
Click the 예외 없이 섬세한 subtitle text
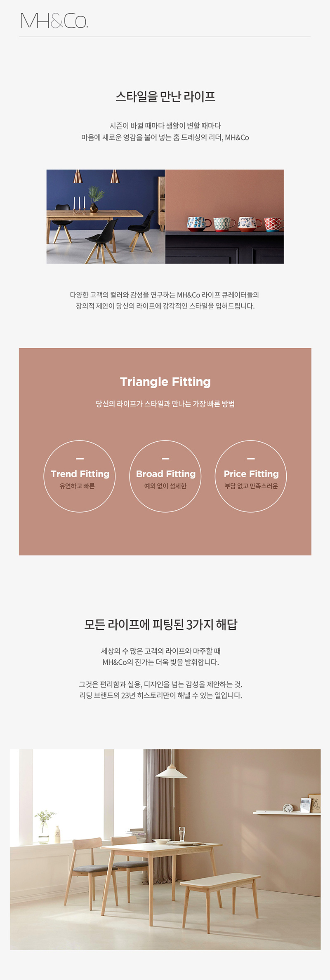[x=165, y=486]
